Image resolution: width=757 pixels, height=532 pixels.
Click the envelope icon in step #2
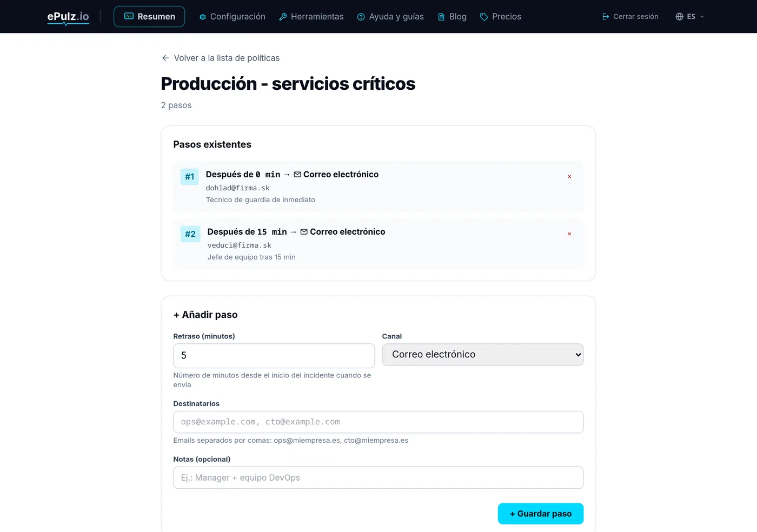coord(304,232)
